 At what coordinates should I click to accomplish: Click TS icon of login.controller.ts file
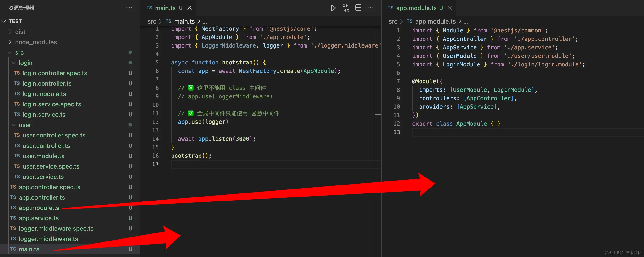tap(17, 84)
